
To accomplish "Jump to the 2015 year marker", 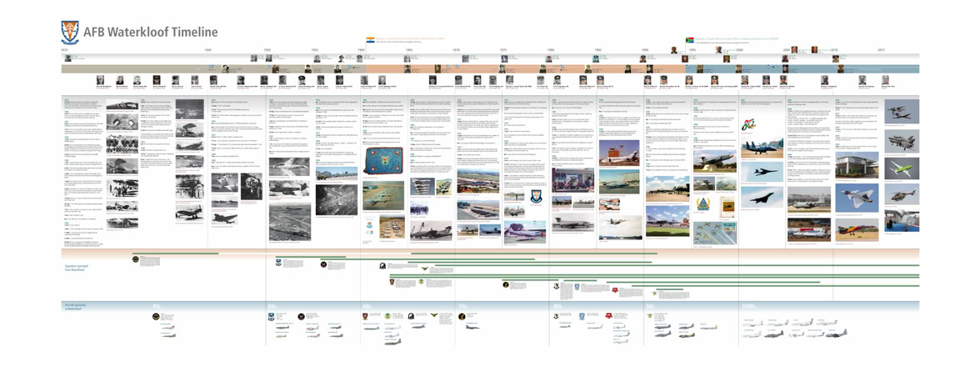I will point(881,50).
